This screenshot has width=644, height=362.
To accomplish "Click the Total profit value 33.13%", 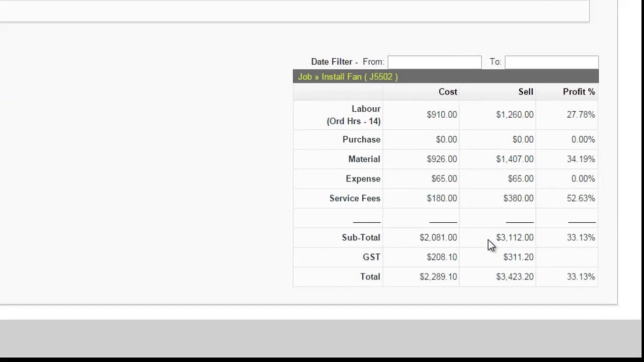I will coord(581,277).
